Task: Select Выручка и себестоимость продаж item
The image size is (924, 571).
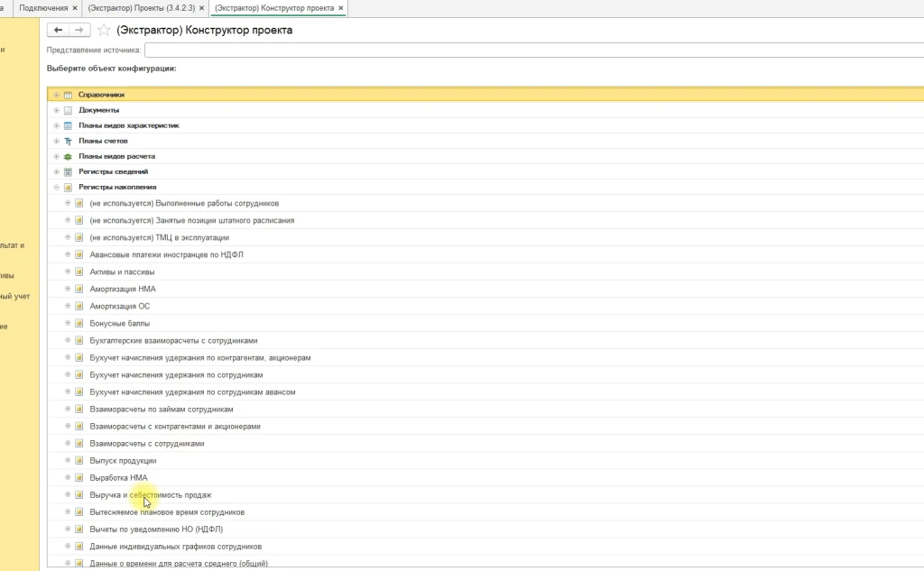Action: (x=151, y=494)
